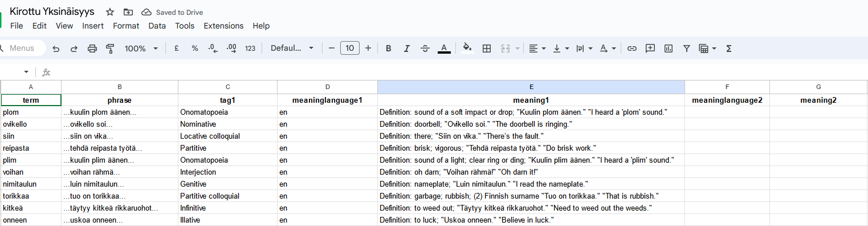Open the Default font dropdown

[292, 49]
